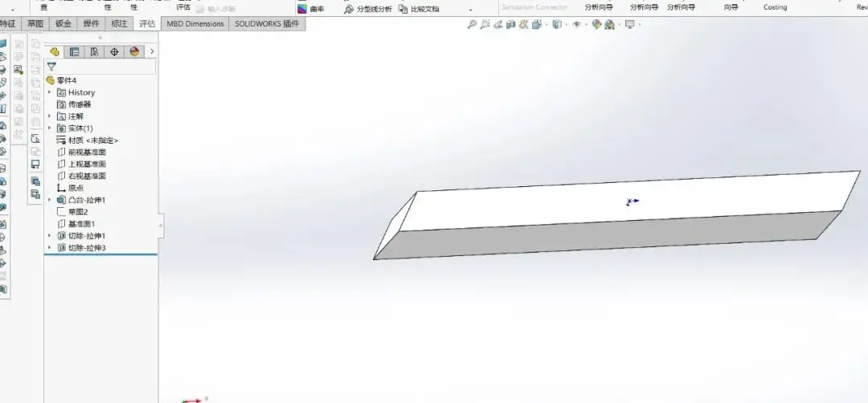Select the FeatureManager design tree tab icon
Viewport: 868px width, 403px height.
[x=55, y=51]
